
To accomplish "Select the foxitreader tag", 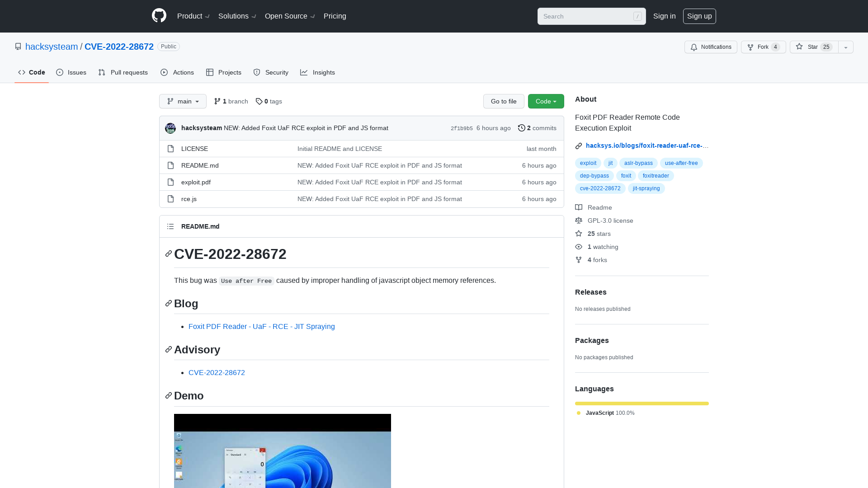I will (656, 176).
